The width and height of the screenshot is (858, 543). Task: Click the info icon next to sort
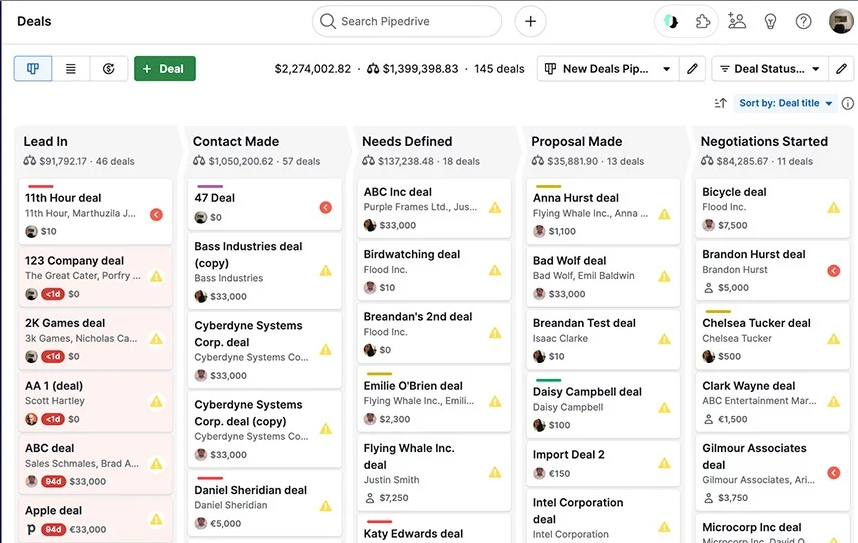pos(848,103)
